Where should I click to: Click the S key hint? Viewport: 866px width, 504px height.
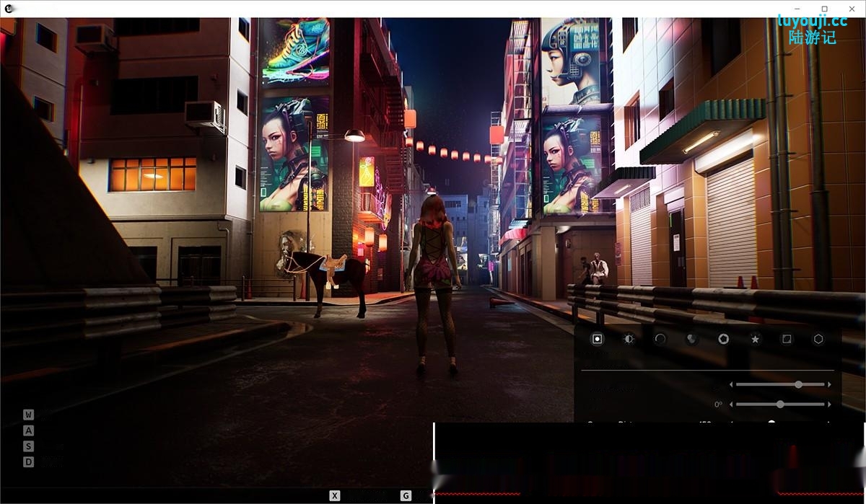[28, 446]
